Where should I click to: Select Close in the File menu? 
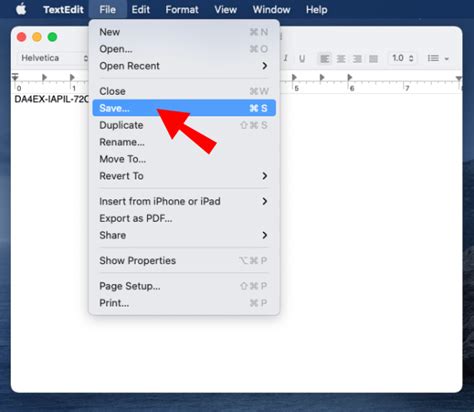click(184, 91)
